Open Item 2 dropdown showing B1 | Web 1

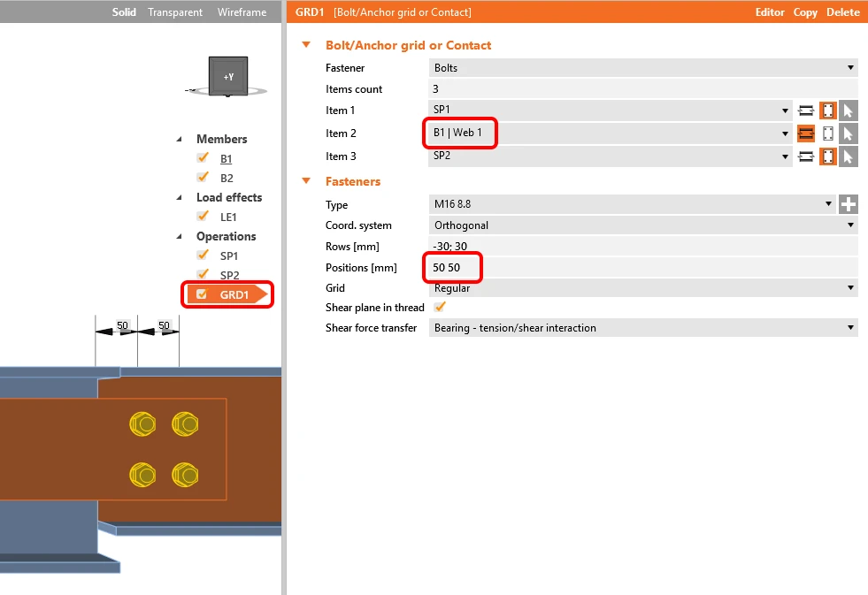[x=611, y=133]
